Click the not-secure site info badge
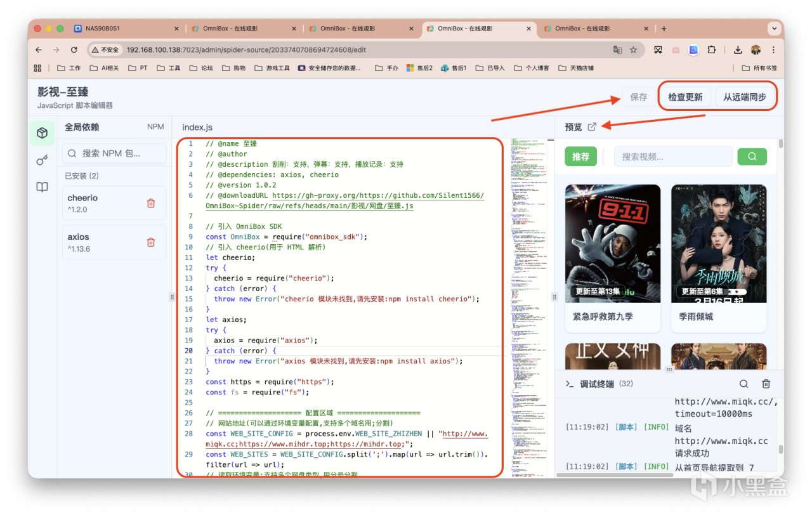The width and height of the screenshot is (812, 515). 105,49
